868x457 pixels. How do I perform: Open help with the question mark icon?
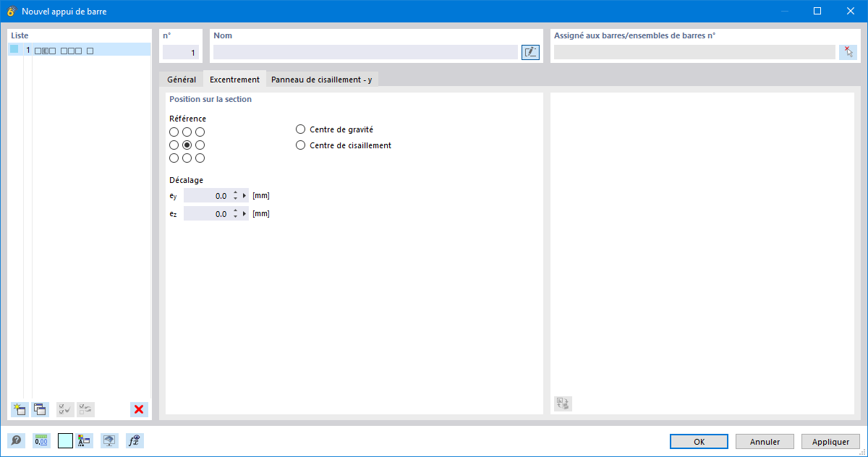click(x=15, y=440)
